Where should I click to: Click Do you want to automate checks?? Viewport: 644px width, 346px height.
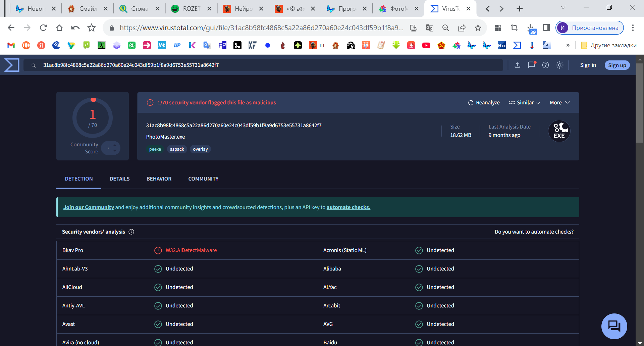(534, 232)
